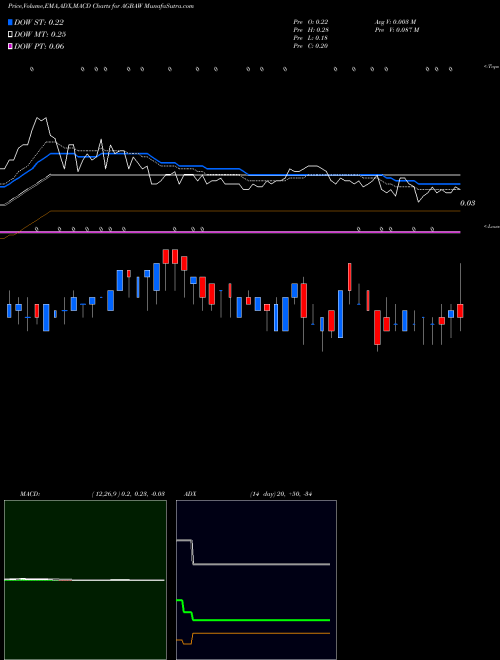Screen dimensions: 500x660
Task: Click the green +DI line in ADX panel
Action: (261, 620)
